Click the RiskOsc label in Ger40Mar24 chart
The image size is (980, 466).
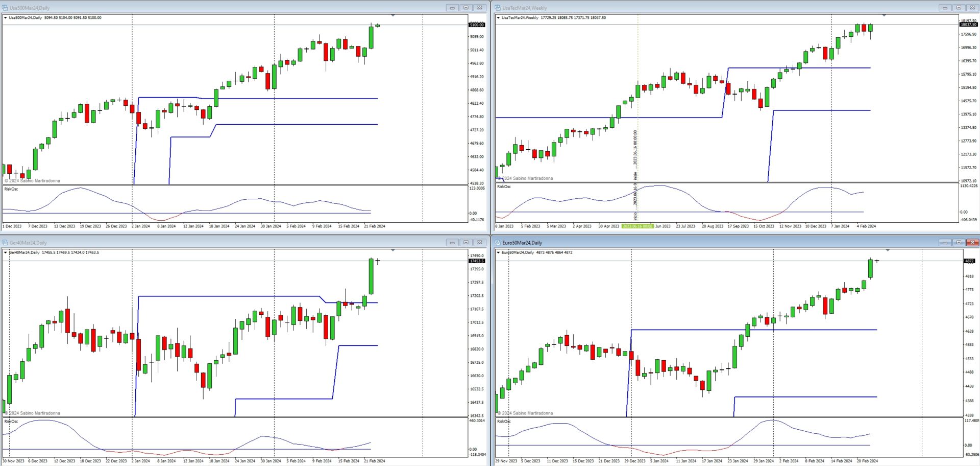pos(11,422)
